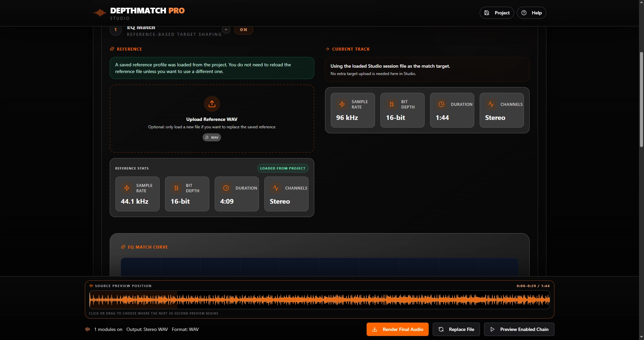
Task: Click the 'CLICK OR DRAG TO CHOOSE' preview hint
Action: click(x=154, y=313)
